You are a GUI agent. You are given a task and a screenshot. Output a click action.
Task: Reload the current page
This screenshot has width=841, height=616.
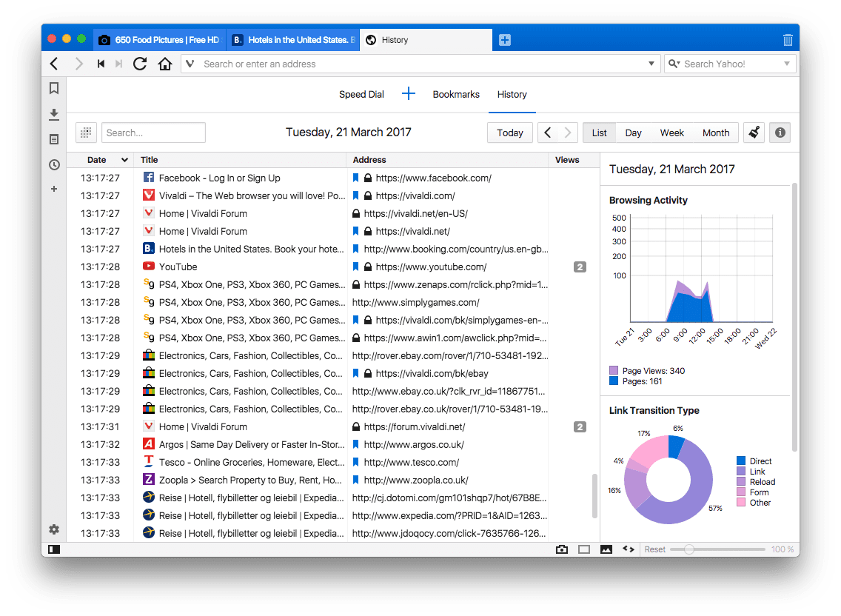coord(140,64)
